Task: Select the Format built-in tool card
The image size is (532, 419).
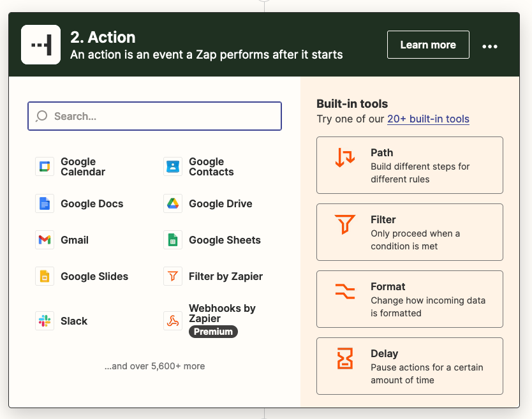Action: (410, 299)
